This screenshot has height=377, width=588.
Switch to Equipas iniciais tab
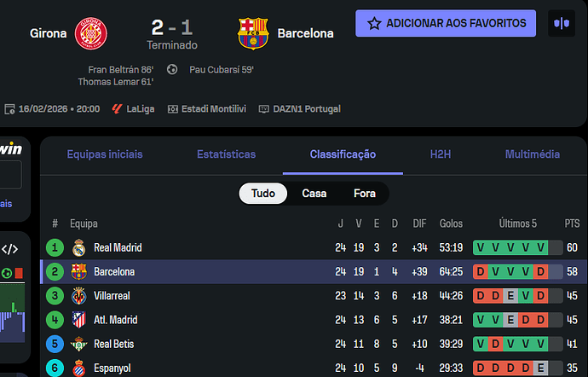(x=105, y=154)
